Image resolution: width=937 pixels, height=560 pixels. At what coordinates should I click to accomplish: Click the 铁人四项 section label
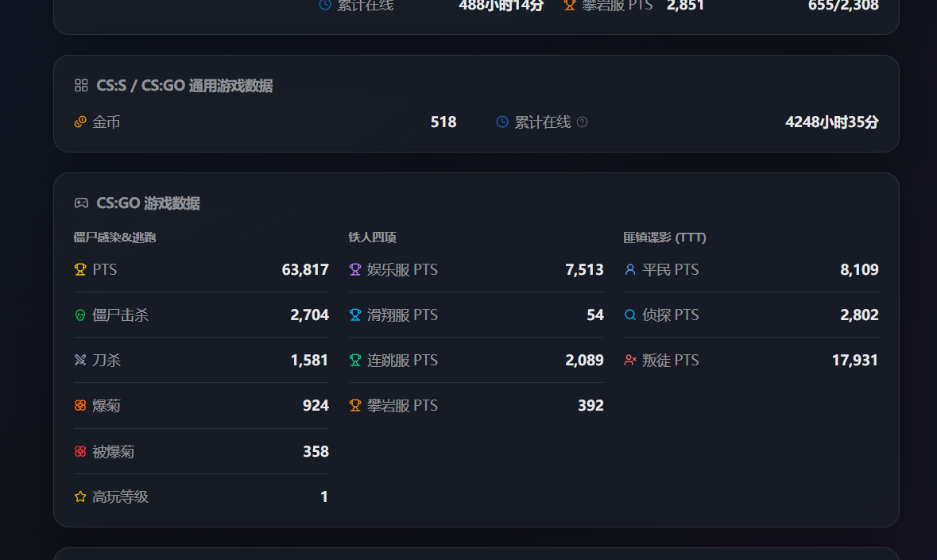tap(372, 237)
